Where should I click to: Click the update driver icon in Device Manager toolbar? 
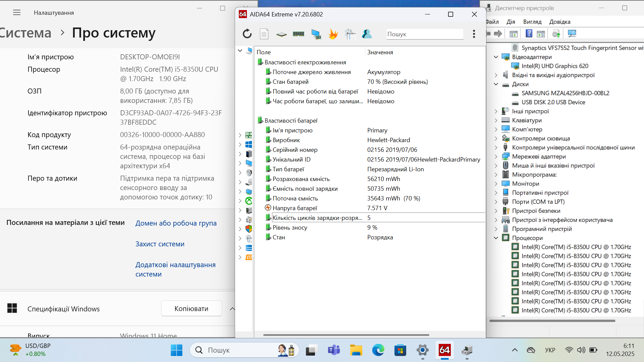556,34
